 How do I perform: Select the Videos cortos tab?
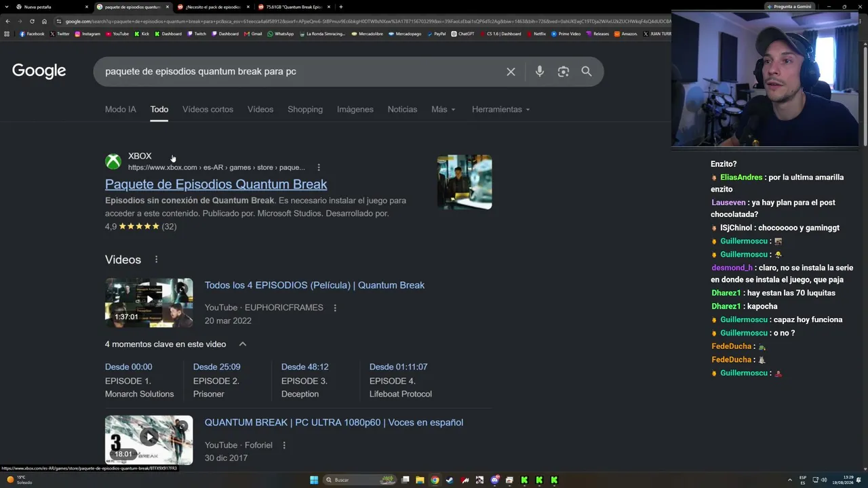coord(208,109)
